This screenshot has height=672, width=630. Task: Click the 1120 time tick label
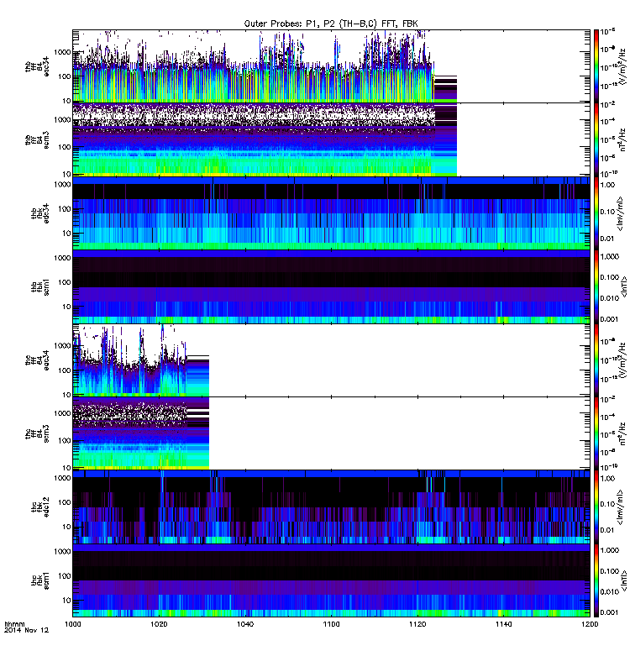pos(417,624)
